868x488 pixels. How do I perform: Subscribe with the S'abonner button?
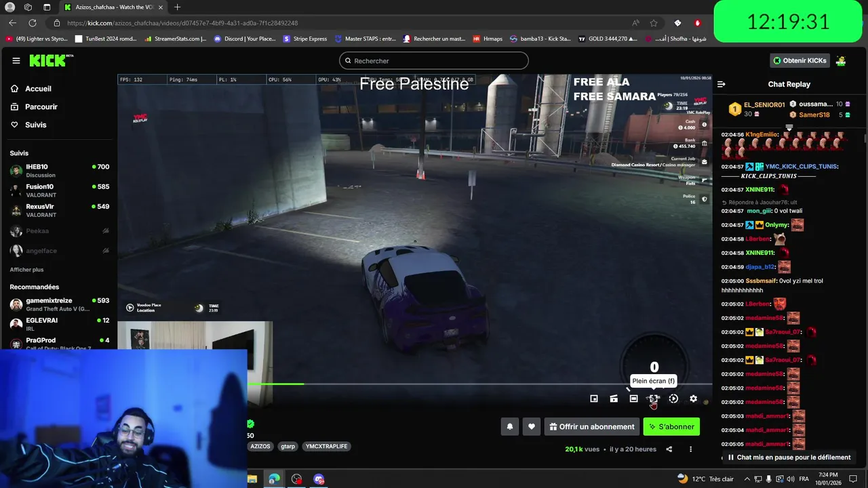[x=671, y=427]
